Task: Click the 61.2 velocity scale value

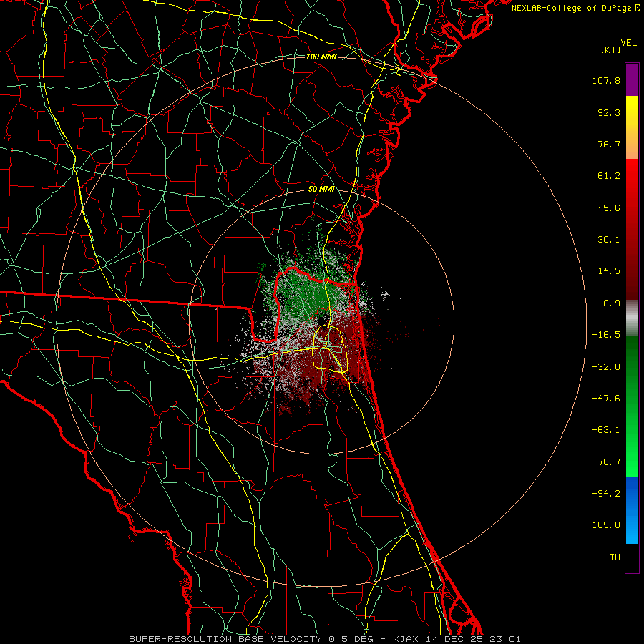Action: [609, 176]
